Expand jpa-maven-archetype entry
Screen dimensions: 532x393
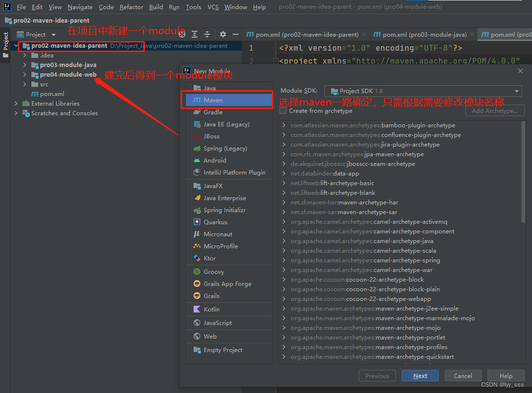pos(284,154)
